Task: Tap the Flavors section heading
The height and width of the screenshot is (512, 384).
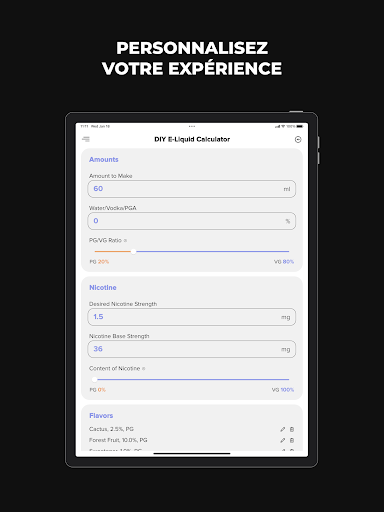Action: (x=101, y=416)
